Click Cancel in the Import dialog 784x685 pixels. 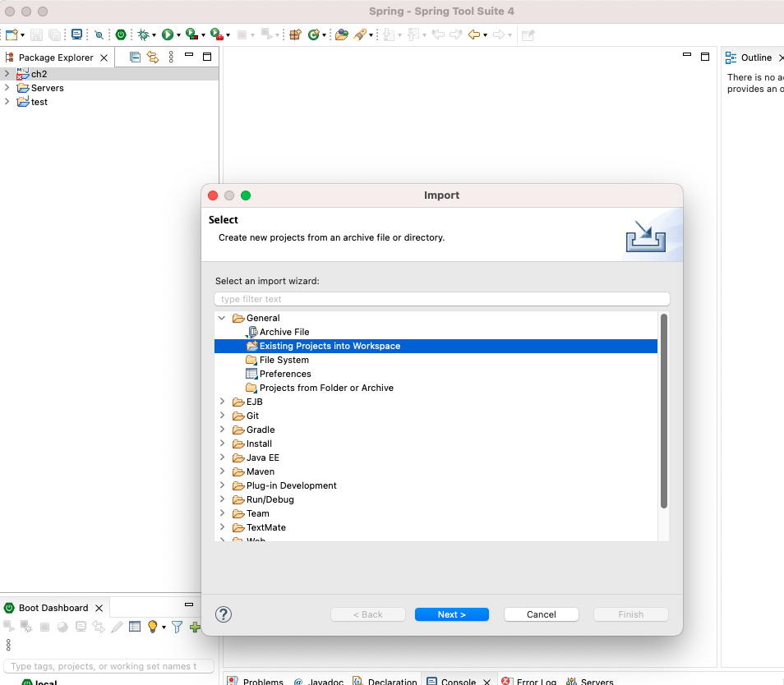point(541,614)
